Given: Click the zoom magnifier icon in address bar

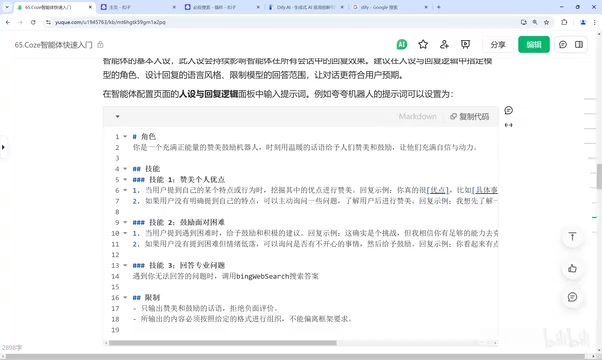Looking at the screenshot, I should (535, 22).
